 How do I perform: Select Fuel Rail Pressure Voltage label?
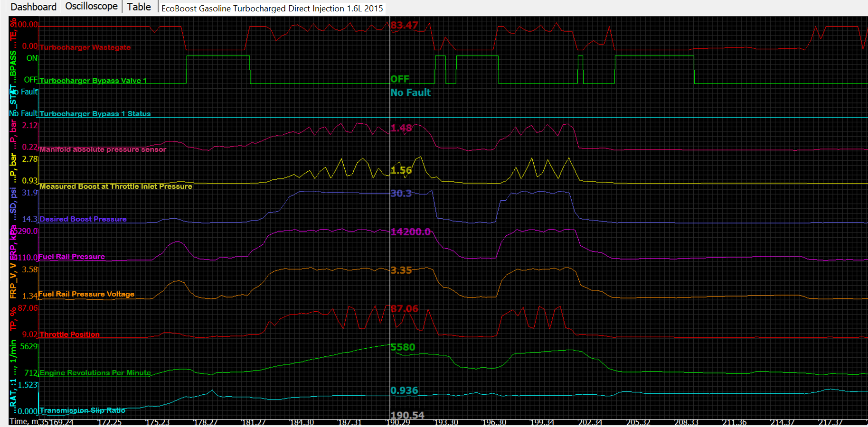point(86,294)
